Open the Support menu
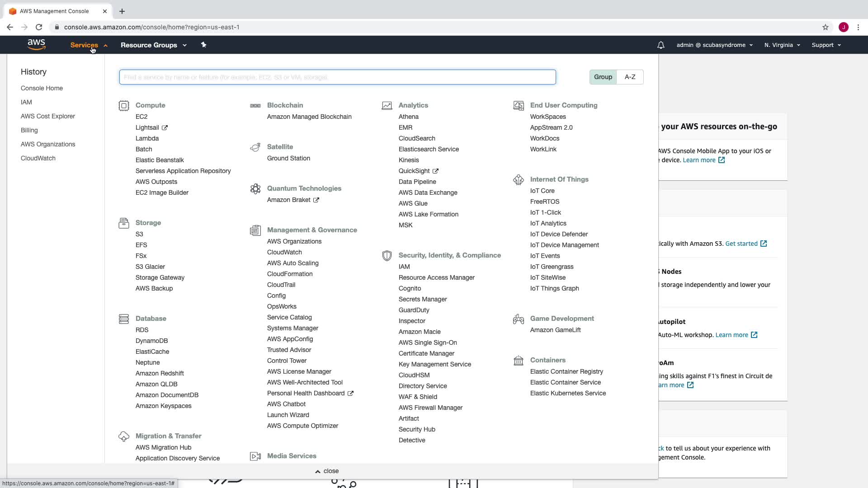Screen dimensions: 868x488 pyautogui.click(x=826, y=45)
